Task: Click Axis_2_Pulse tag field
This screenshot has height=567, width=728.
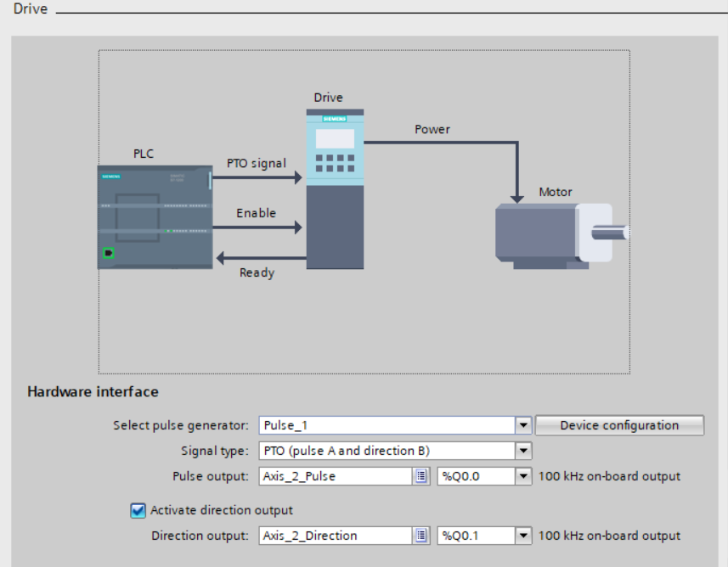Action: pyautogui.click(x=336, y=476)
